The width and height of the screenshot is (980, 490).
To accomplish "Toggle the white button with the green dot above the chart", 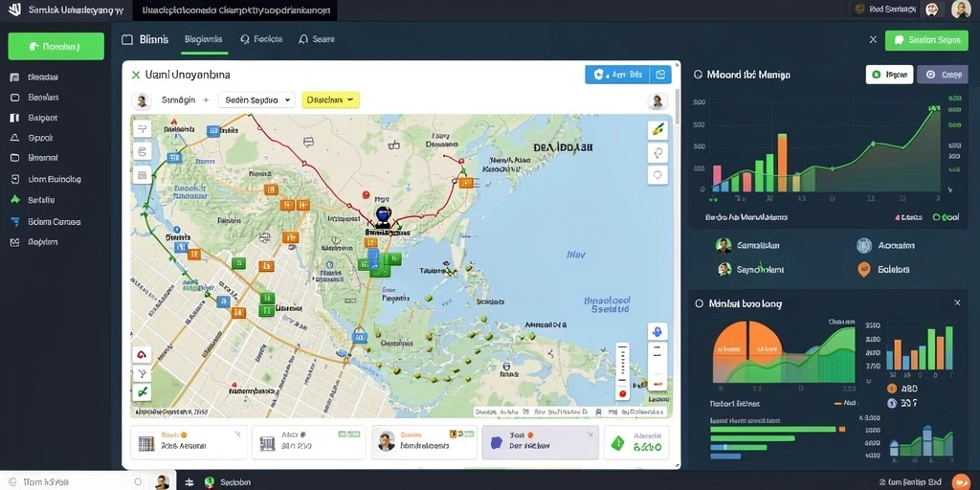I will tap(889, 75).
